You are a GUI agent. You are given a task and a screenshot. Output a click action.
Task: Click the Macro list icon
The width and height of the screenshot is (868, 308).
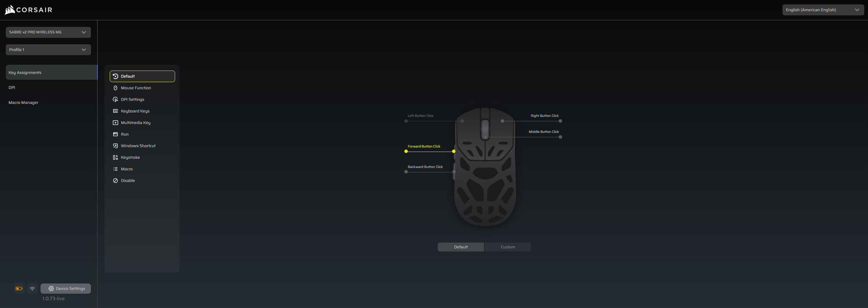pos(115,169)
